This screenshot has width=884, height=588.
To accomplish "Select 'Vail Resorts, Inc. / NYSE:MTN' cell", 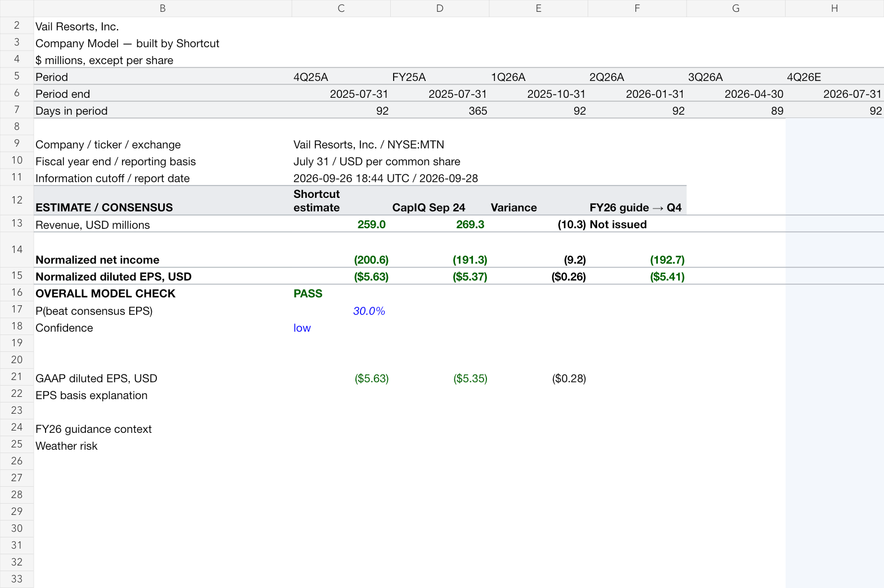I will click(x=369, y=144).
